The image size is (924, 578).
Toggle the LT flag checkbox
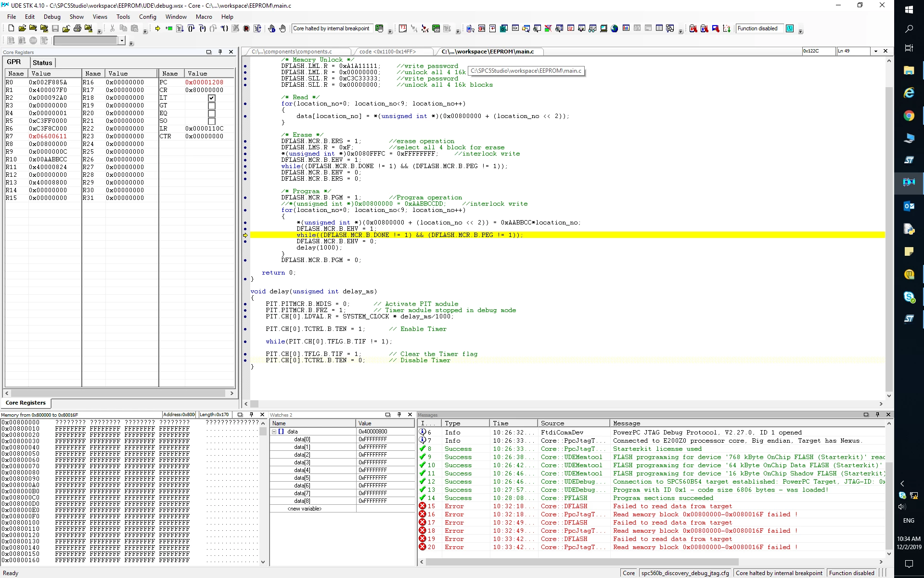(x=211, y=98)
